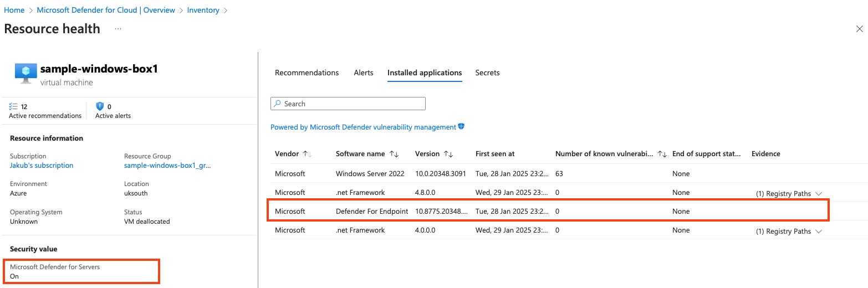Click the virtual machine icon beside sample-windows-box1
The image size is (868, 288).
click(x=25, y=74)
